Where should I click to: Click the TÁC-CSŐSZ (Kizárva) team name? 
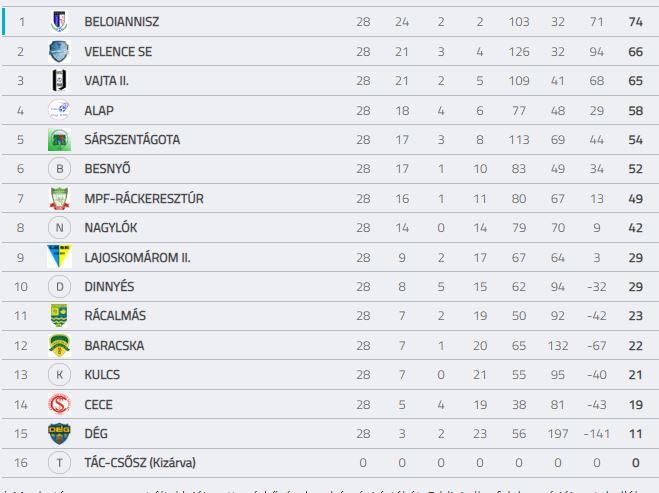pyautogui.click(x=140, y=463)
